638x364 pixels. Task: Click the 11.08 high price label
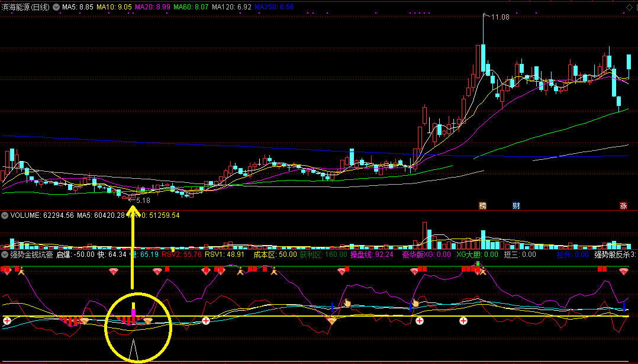[500, 17]
